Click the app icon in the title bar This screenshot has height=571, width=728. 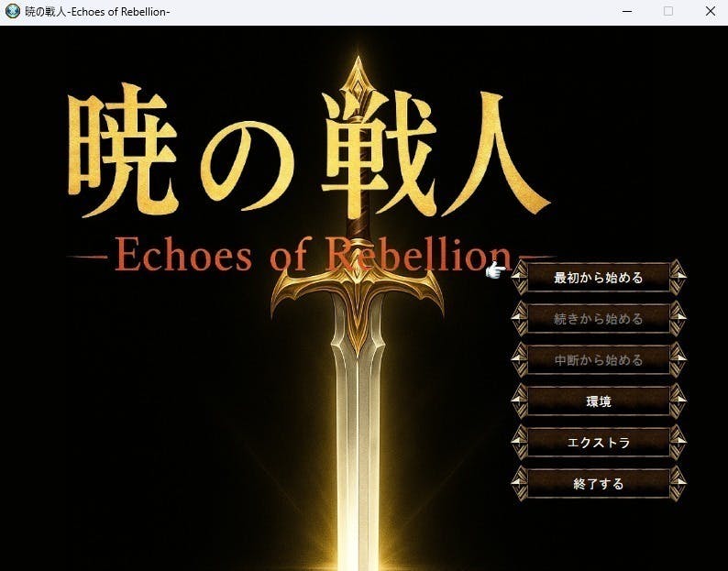tap(12, 12)
